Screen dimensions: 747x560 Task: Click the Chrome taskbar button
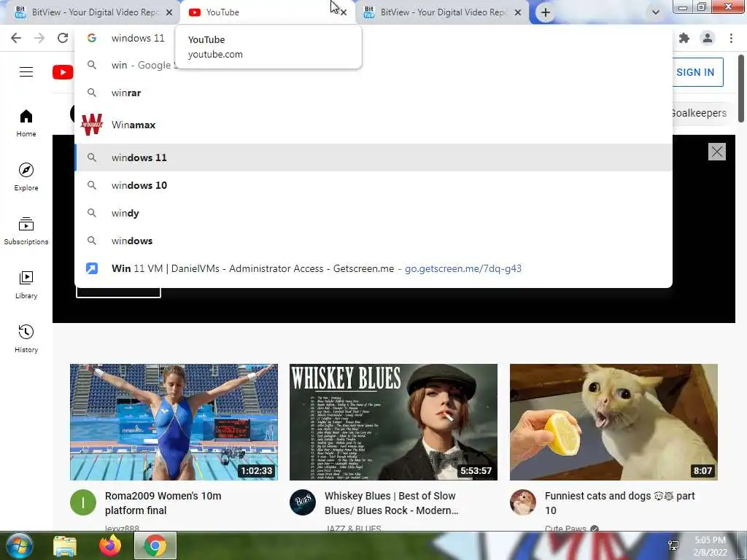[x=155, y=545]
